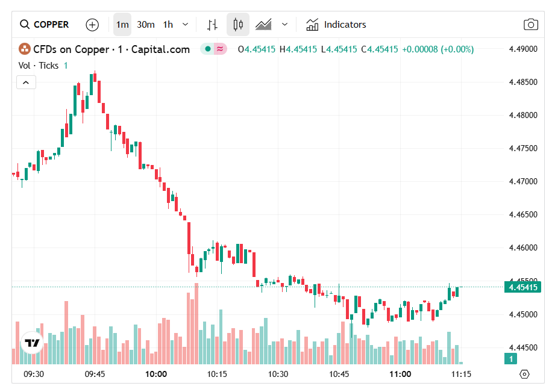The width and height of the screenshot is (549, 392).
Task: Select the area chart style icon
Action: point(264,25)
